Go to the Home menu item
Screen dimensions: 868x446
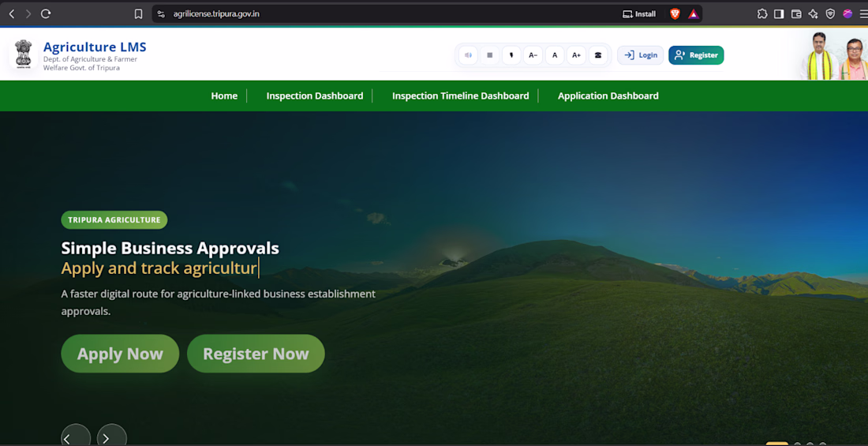click(224, 96)
